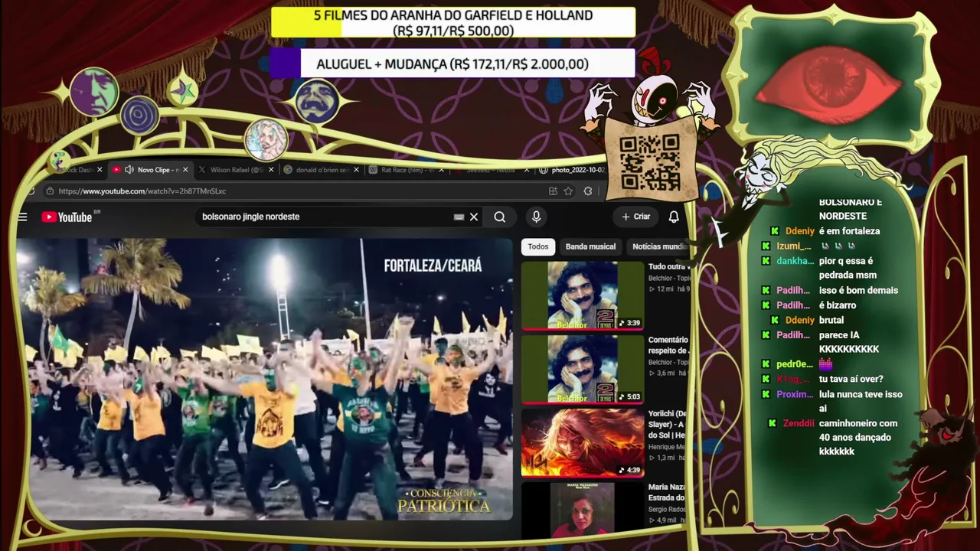Switch to the photo_2022-10-02 tab
This screenshot has width=980, height=551.
pyautogui.click(x=573, y=170)
